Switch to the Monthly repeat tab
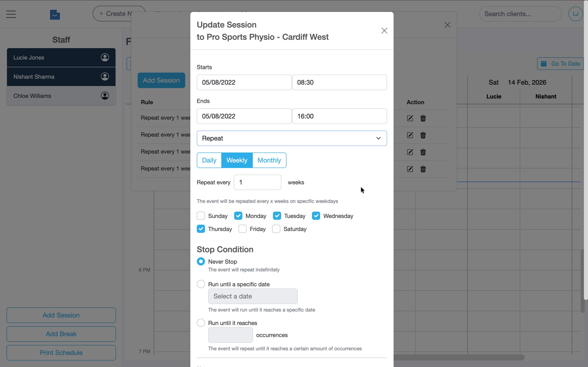 tap(269, 160)
